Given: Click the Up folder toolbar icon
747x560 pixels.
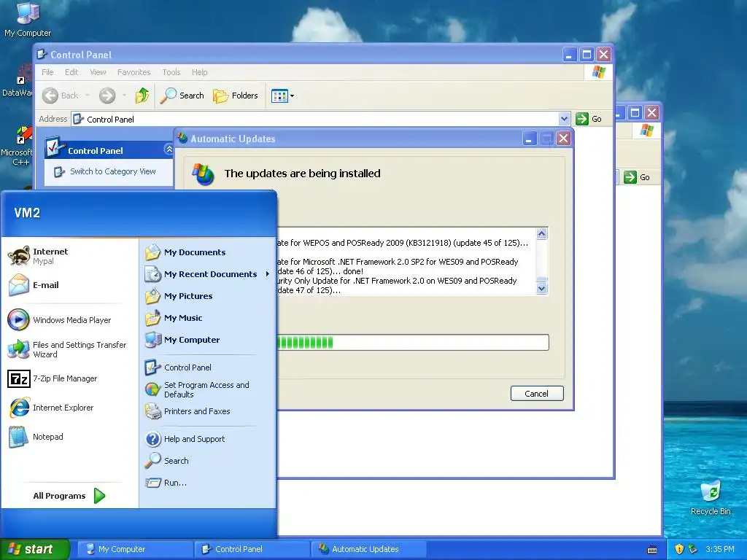Looking at the screenshot, I should click(x=142, y=96).
